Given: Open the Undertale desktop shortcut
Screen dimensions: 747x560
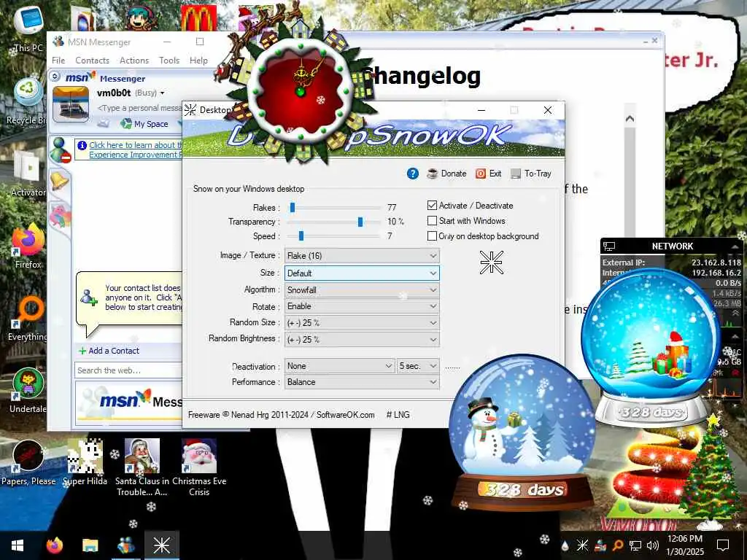Looking at the screenshot, I should pos(28,391).
